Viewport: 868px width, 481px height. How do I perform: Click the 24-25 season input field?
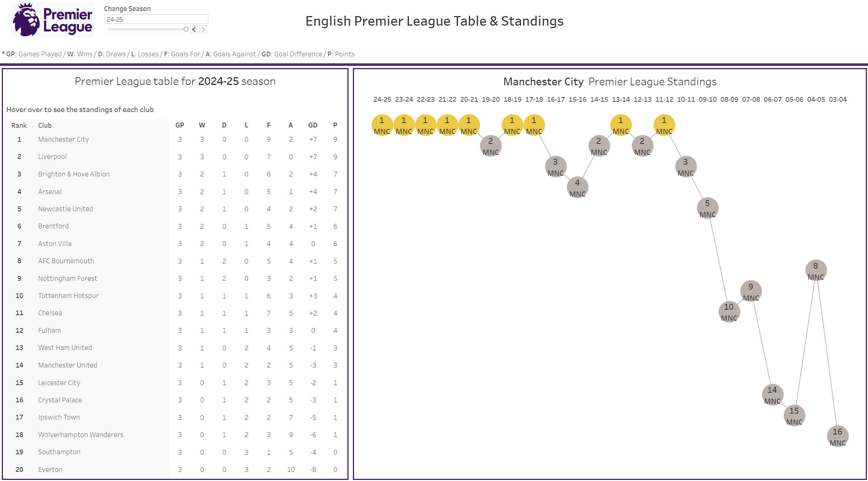click(156, 19)
